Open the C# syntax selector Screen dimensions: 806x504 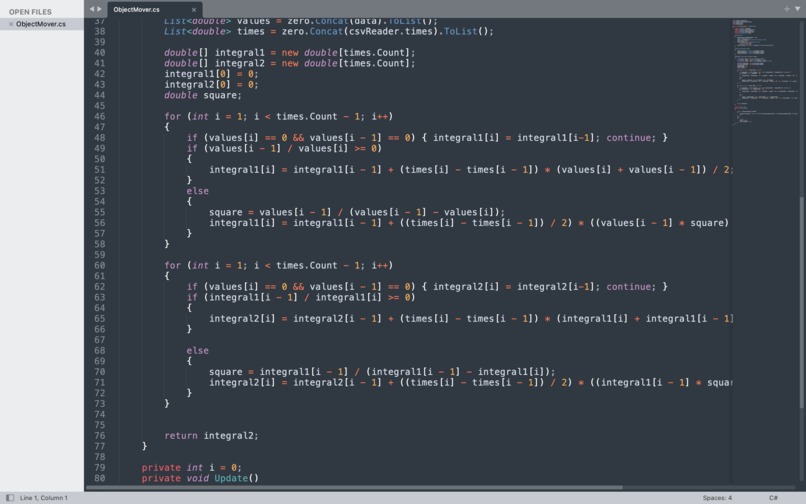773,497
